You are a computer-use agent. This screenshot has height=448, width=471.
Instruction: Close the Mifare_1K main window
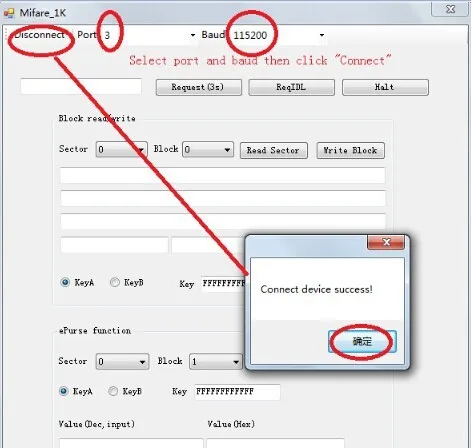click(x=450, y=9)
